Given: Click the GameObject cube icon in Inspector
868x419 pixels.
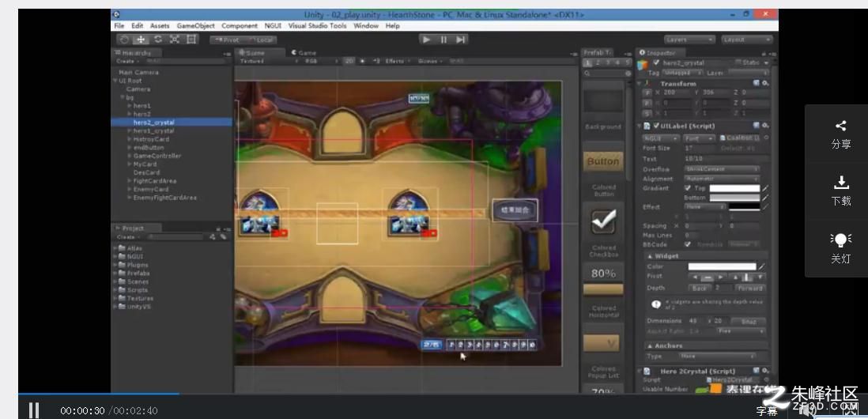Looking at the screenshot, I should 643,64.
